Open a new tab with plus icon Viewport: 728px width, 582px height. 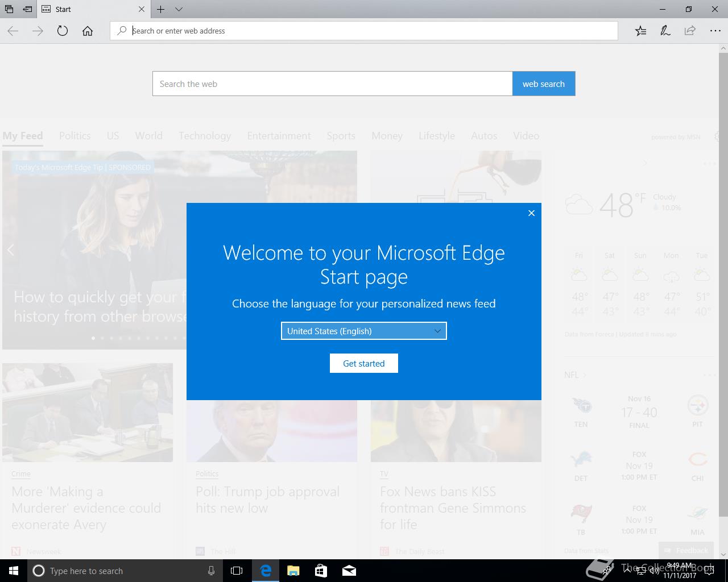click(x=161, y=9)
